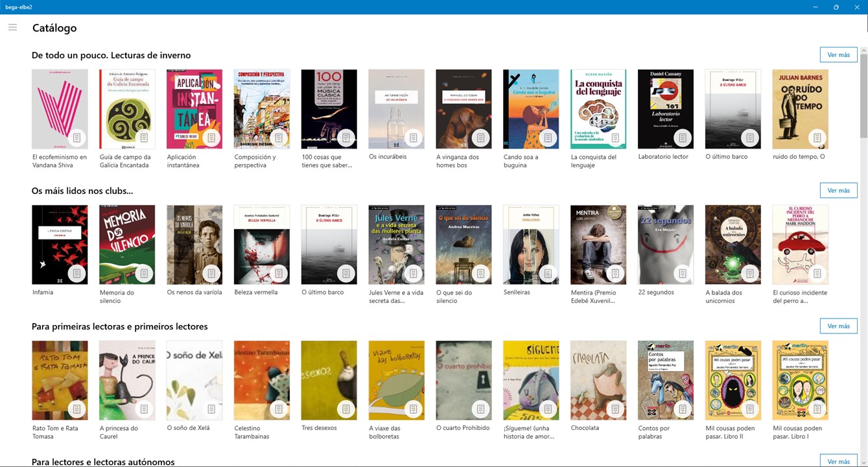Click ebook icon on Chocolata cover
The image size is (868, 467).
tap(615, 409)
